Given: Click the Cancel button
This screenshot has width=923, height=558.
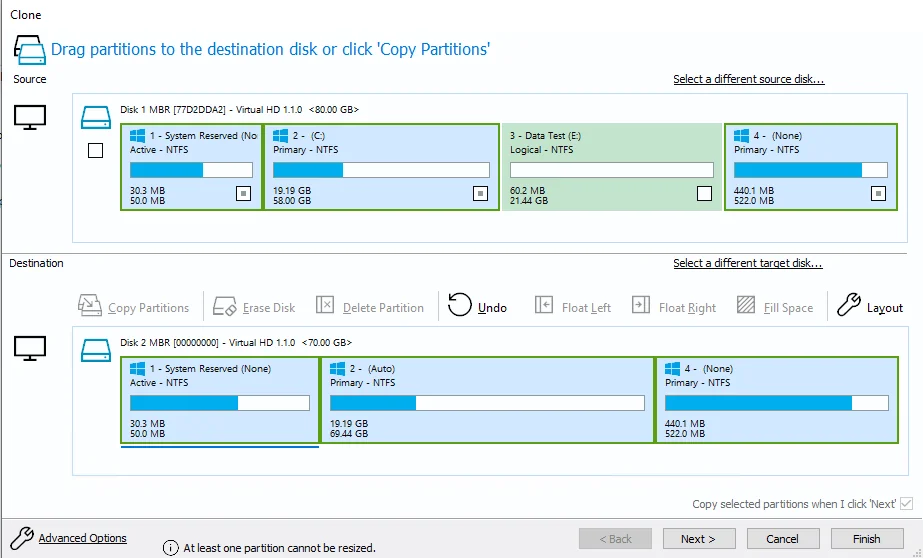Looking at the screenshot, I should point(783,539).
